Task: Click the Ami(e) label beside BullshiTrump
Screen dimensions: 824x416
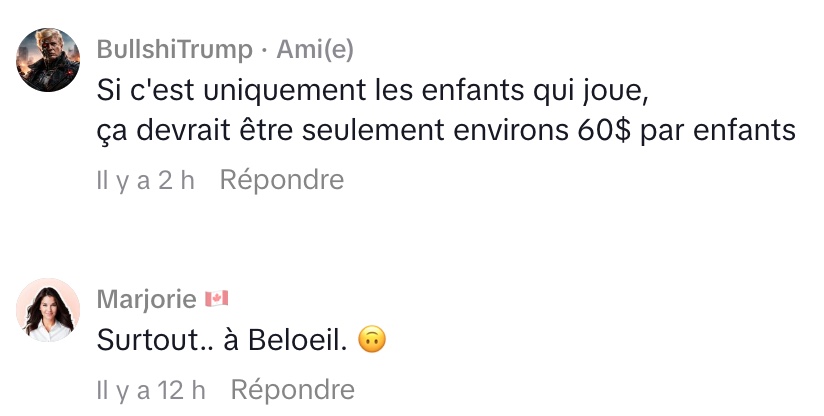Action: 315,49
